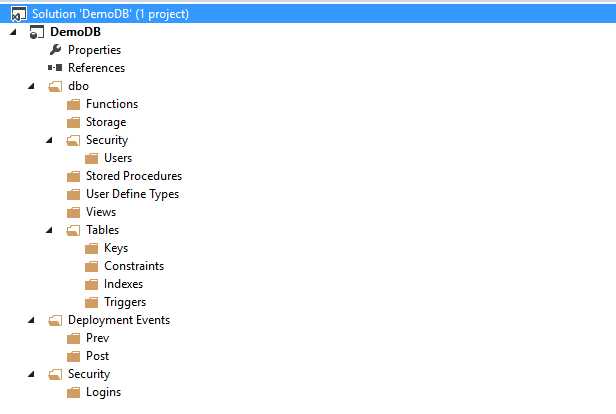
Task: Click the Storage folder icon
Action: pyautogui.click(x=73, y=123)
